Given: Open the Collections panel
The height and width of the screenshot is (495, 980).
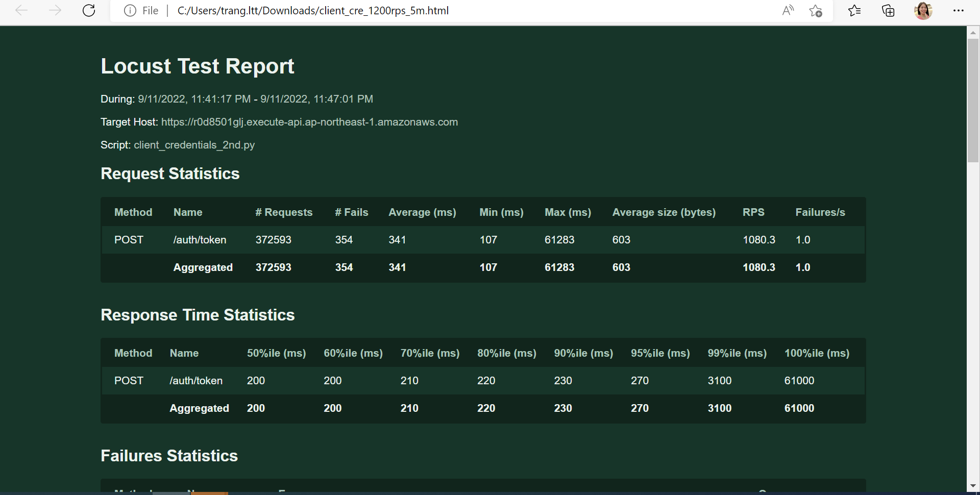Looking at the screenshot, I should (x=888, y=11).
